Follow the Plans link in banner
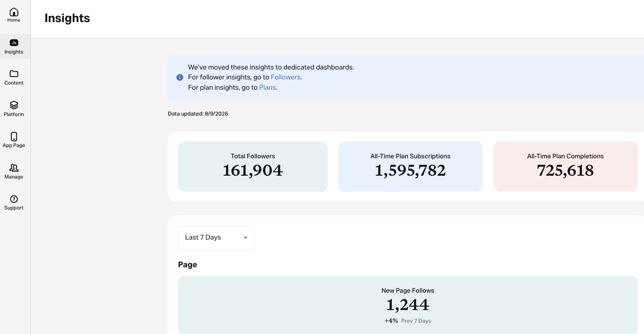644x334 pixels. (267, 87)
